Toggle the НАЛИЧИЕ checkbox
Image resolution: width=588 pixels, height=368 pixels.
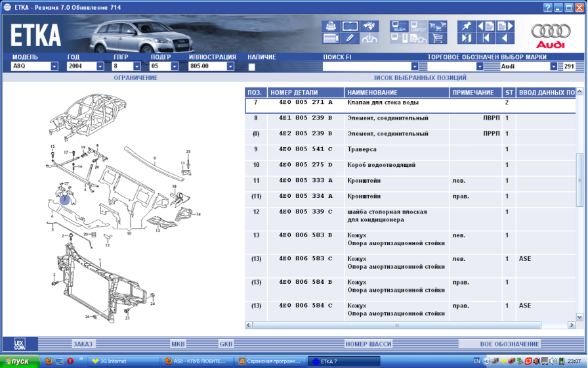coord(252,66)
